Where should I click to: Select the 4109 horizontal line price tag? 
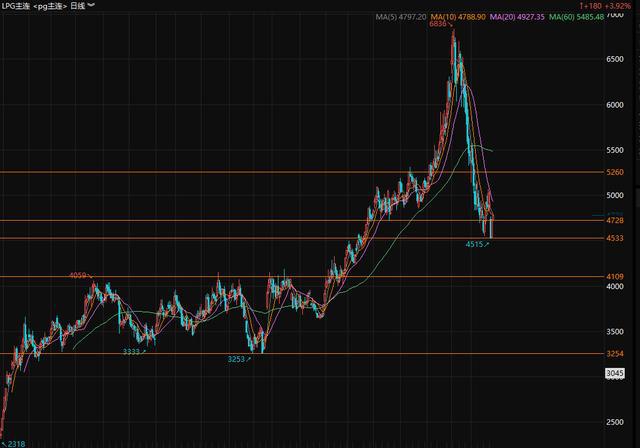[x=614, y=277]
